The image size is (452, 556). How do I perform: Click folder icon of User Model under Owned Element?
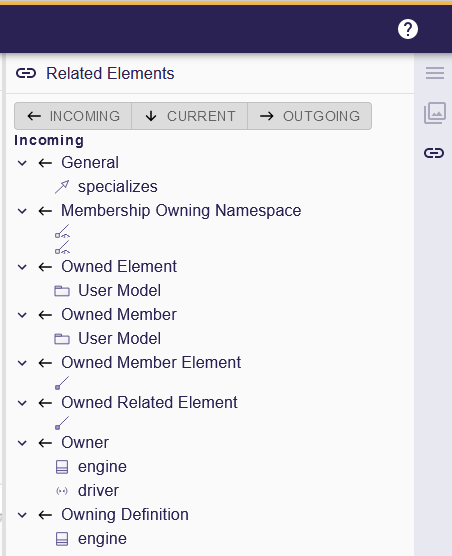click(x=62, y=291)
